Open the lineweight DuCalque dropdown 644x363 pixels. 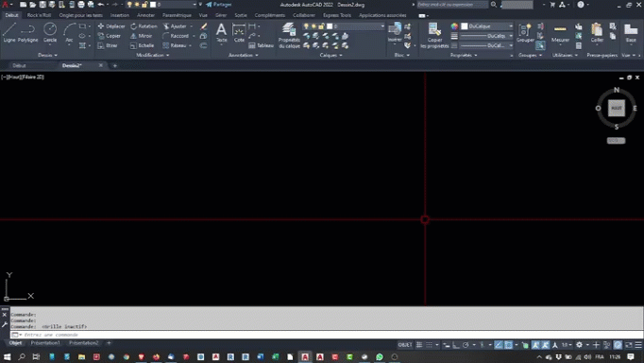(x=486, y=36)
